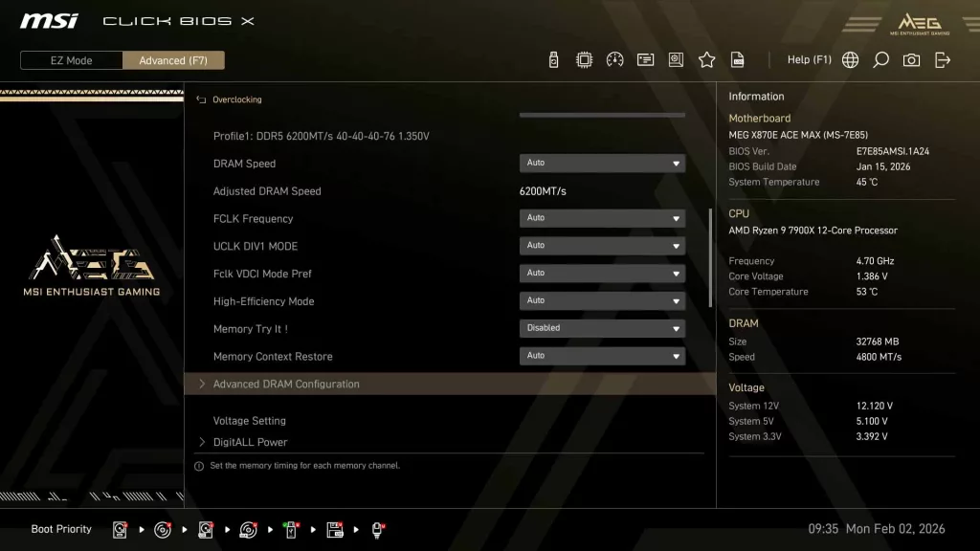Switch to EZ Mode tab
The width and height of the screenshot is (980, 551).
coord(70,59)
